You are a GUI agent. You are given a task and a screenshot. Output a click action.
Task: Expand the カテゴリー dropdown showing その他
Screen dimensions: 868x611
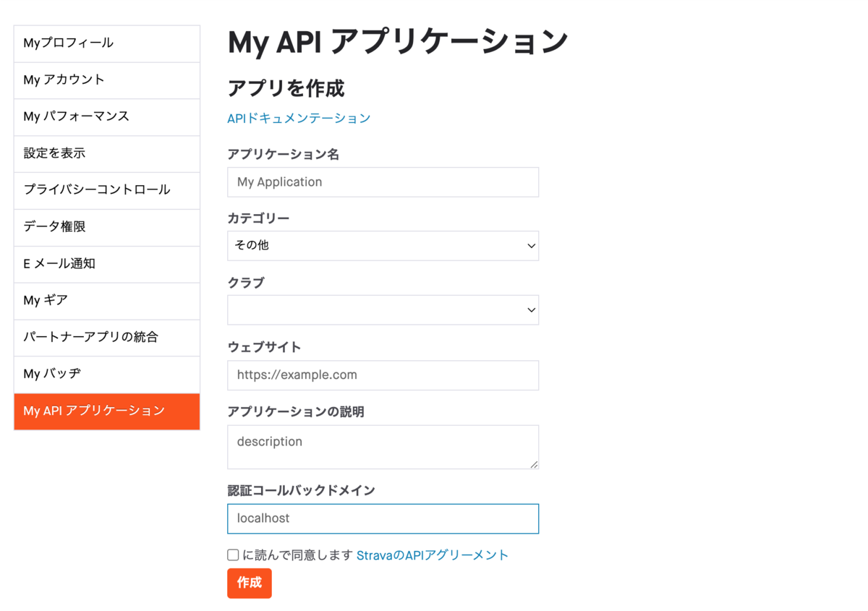tap(383, 246)
